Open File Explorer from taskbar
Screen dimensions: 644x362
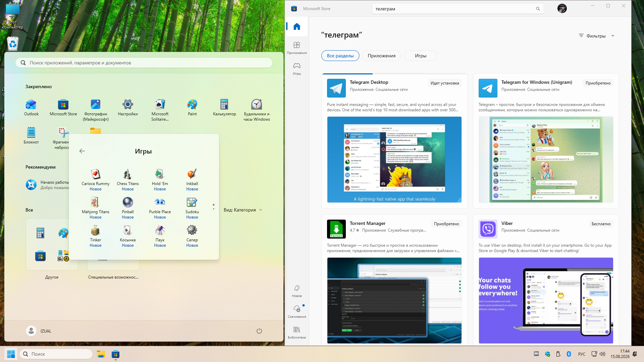[101, 354]
